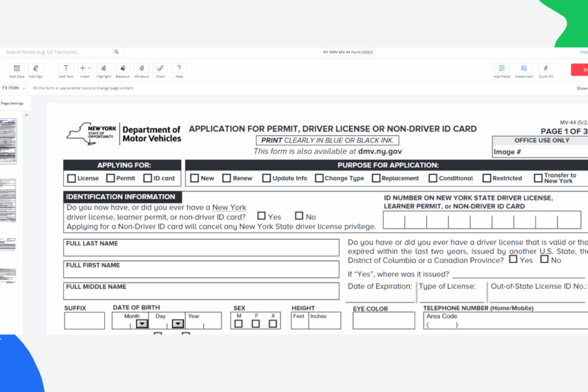Check the License checkbox under APPLYING FOR
This screenshot has height=392, width=588.
click(x=71, y=178)
